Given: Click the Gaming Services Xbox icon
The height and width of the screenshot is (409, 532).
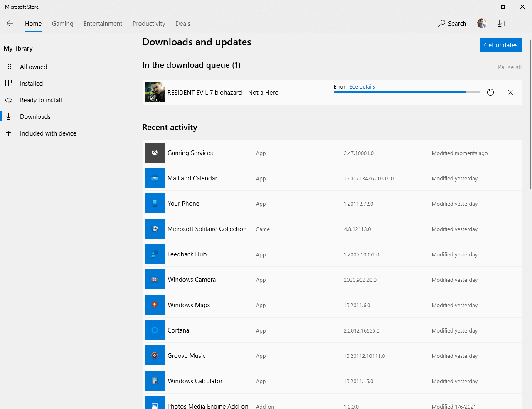Looking at the screenshot, I should tap(155, 153).
